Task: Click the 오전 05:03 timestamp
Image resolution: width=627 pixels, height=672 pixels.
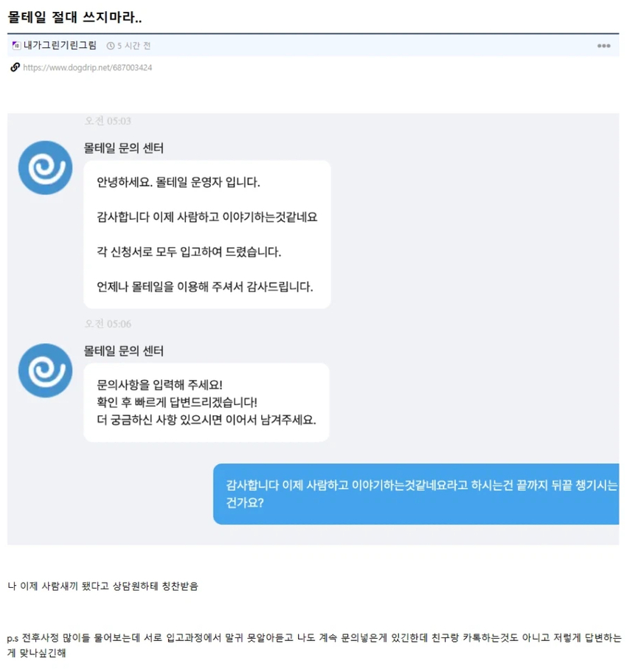Action: coord(108,121)
